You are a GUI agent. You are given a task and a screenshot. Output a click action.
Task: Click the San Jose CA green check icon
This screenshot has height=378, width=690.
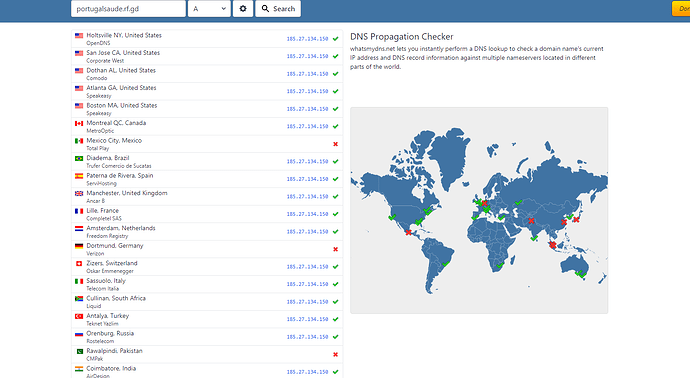[x=336, y=56]
